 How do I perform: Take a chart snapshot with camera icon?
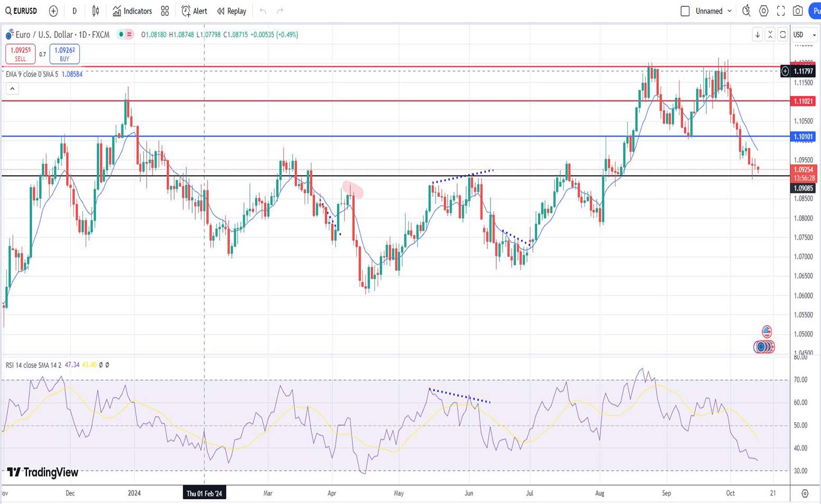(x=798, y=11)
